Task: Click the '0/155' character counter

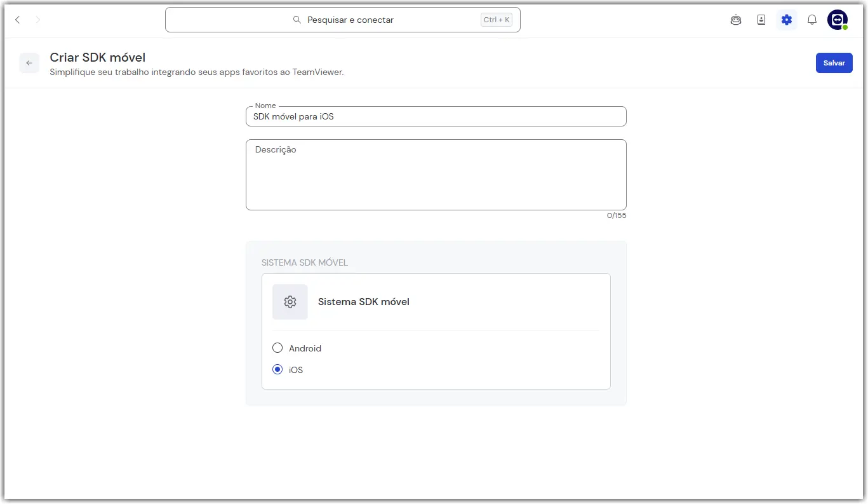Action: 617,215
